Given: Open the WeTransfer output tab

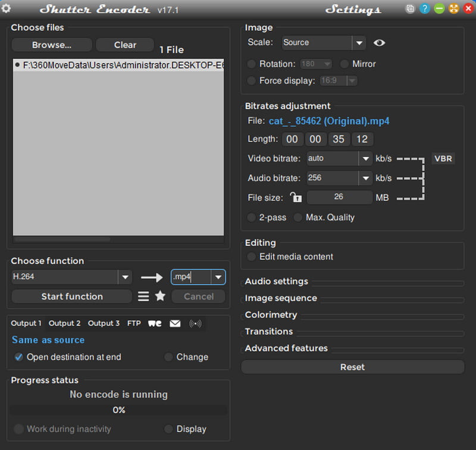Looking at the screenshot, I should pyautogui.click(x=155, y=323).
